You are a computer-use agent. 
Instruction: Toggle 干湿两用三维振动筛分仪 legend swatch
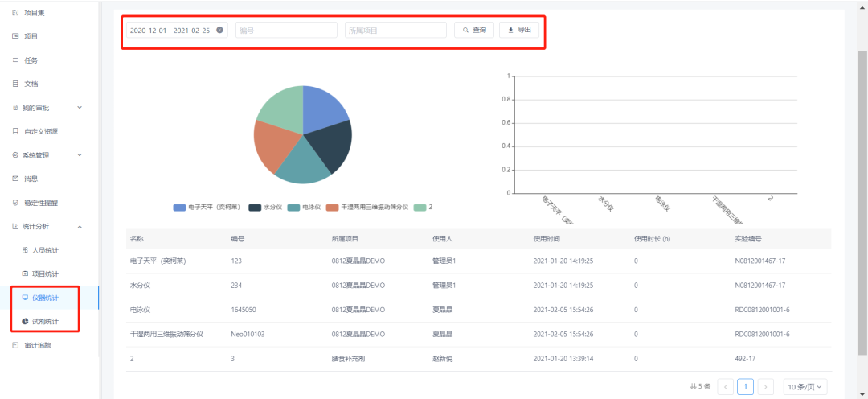[x=332, y=208]
